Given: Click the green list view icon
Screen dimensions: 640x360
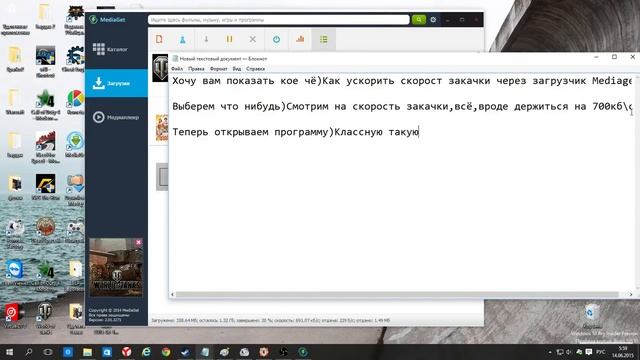Looking at the screenshot, I should (324, 39).
